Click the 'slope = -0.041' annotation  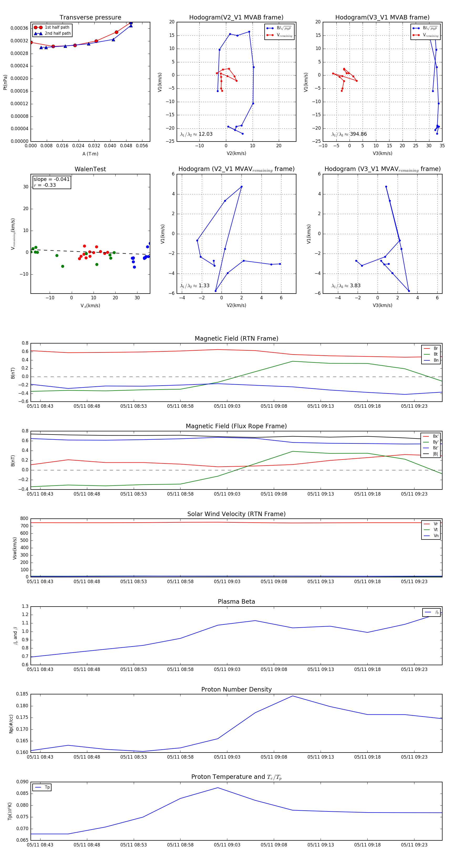[52, 179]
